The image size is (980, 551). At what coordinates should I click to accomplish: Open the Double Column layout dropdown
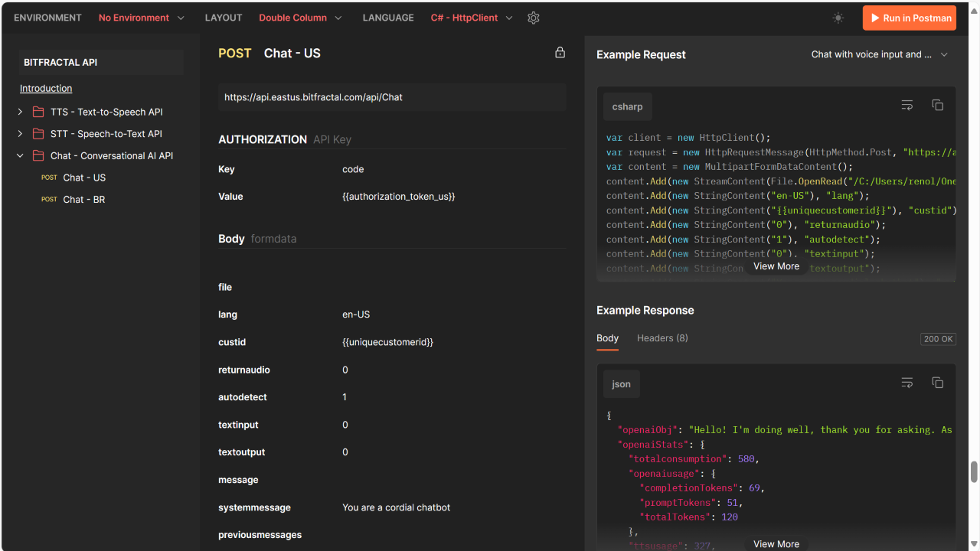tap(300, 18)
